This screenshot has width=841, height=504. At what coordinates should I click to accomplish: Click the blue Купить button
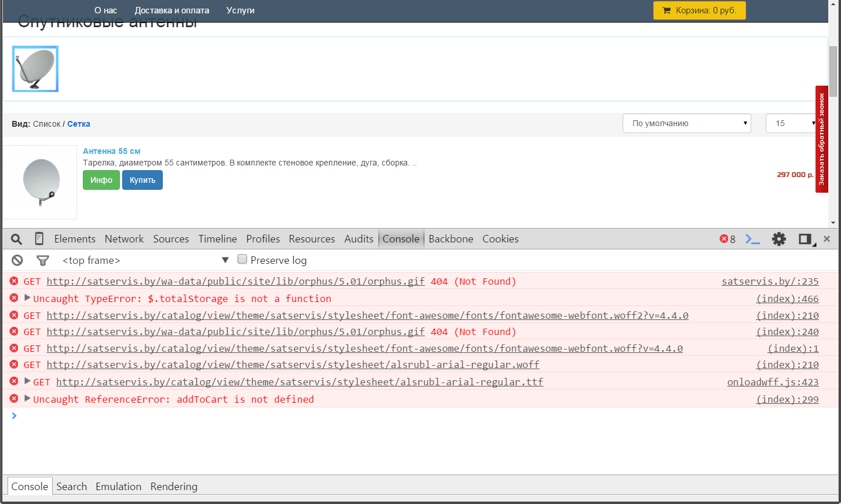pos(142,180)
